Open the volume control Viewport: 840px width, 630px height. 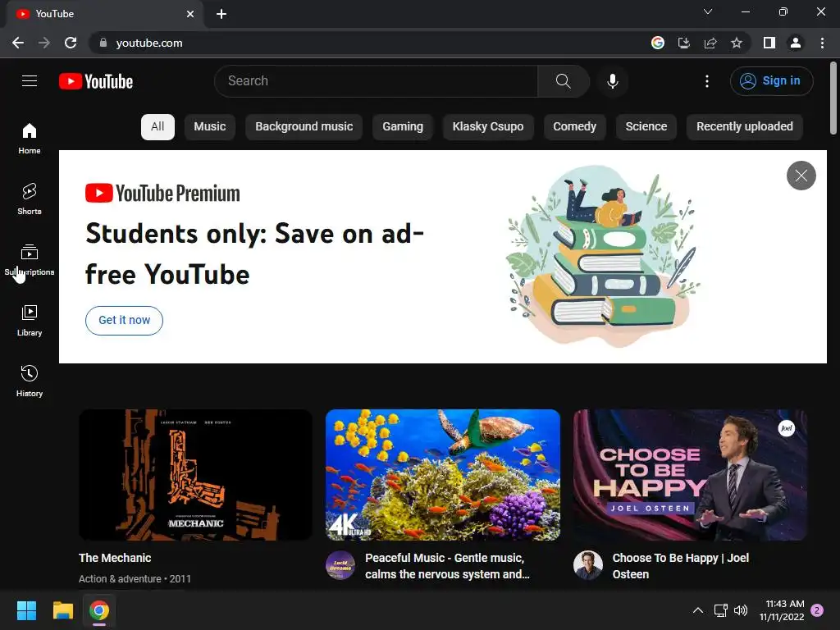741,610
